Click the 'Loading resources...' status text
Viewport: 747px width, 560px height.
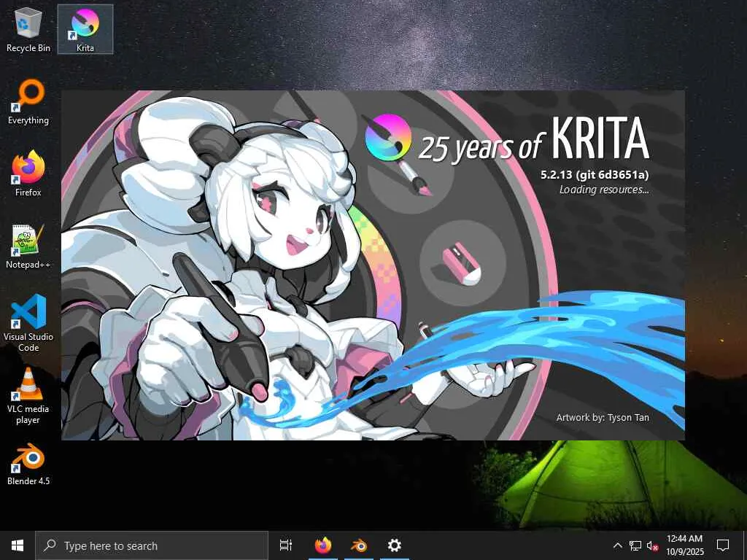pyautogui.click(x=604, y=190)
